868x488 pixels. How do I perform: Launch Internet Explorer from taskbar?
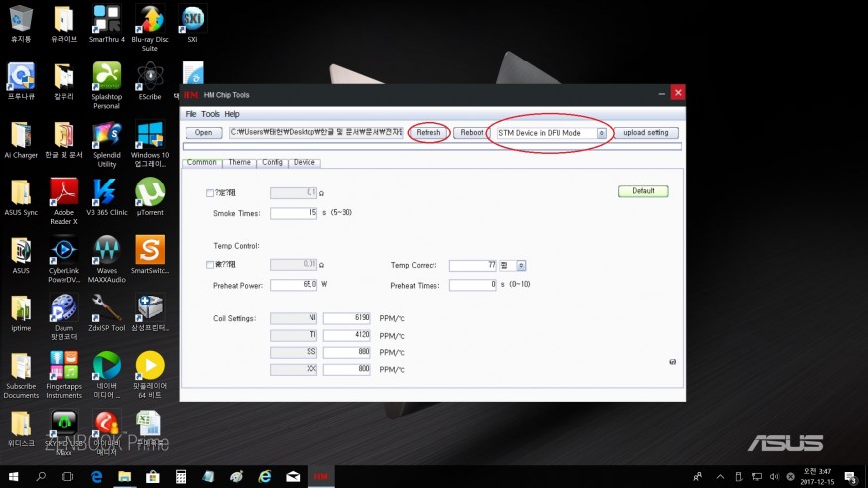tap(265, 476)
